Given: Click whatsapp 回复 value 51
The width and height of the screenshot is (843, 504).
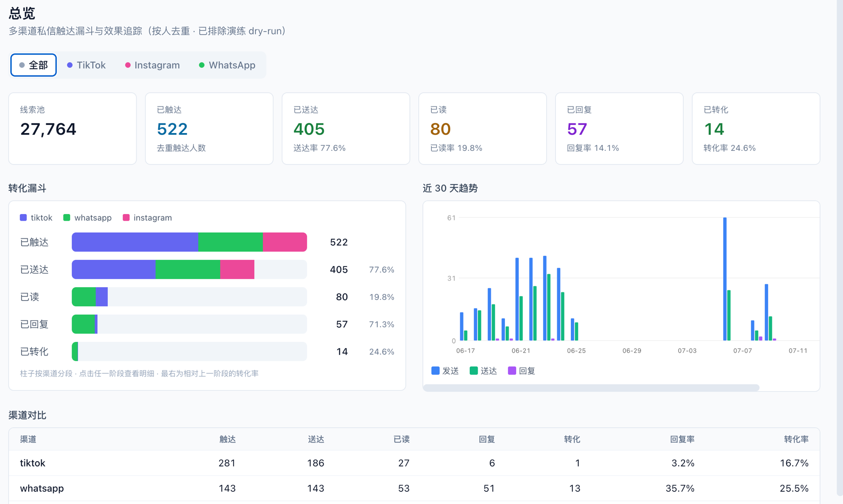Looking at the screenshot, I should 489,489.
